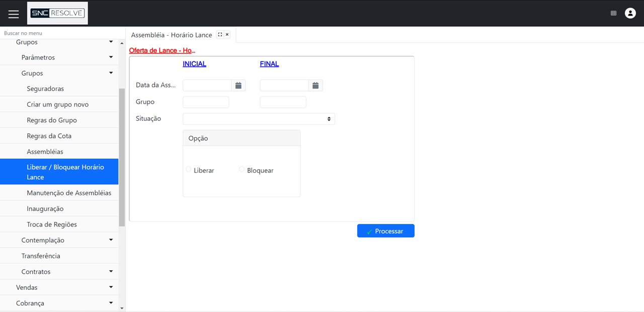Maximize the Assembléia - Horário Lance tab
Screen dimensions: 644x312
click(220, 35)
